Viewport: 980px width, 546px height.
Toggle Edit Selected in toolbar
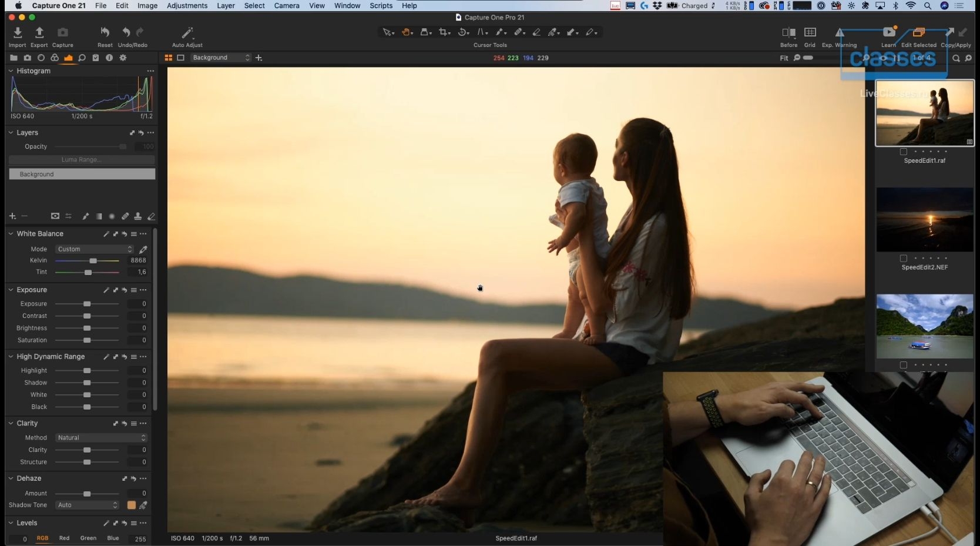(919, 32)
